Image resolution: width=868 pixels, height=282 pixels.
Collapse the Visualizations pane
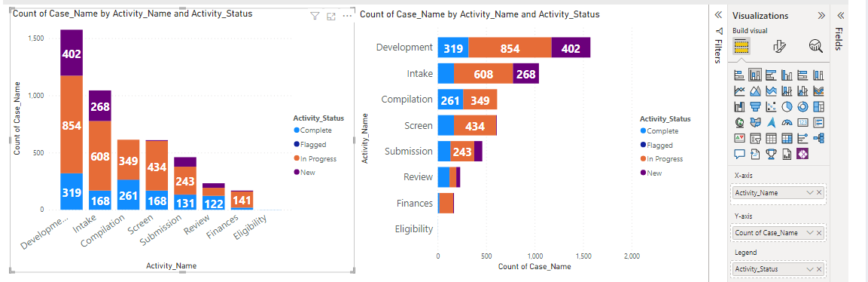point(821,16)
